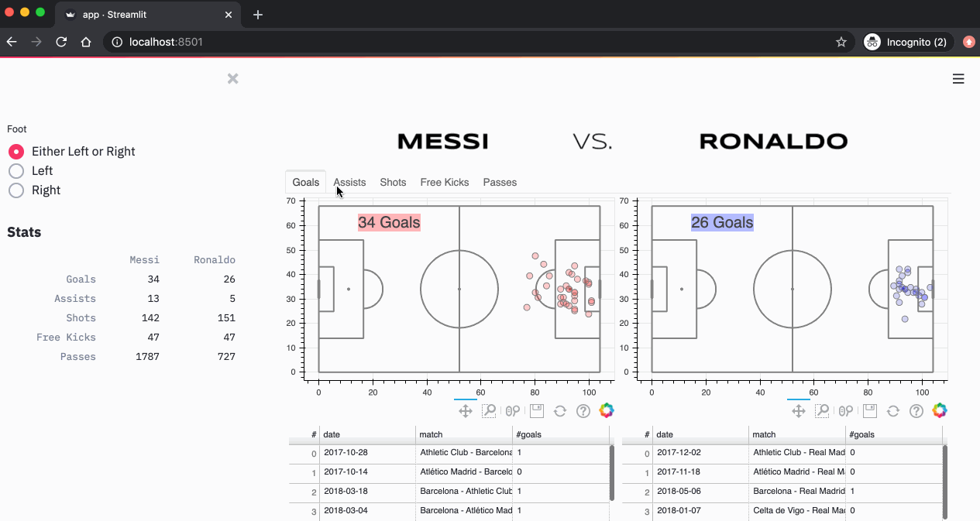Click the '34 Goals' label on Messi pitch
The image size is (980, 521).
(389, 223)
